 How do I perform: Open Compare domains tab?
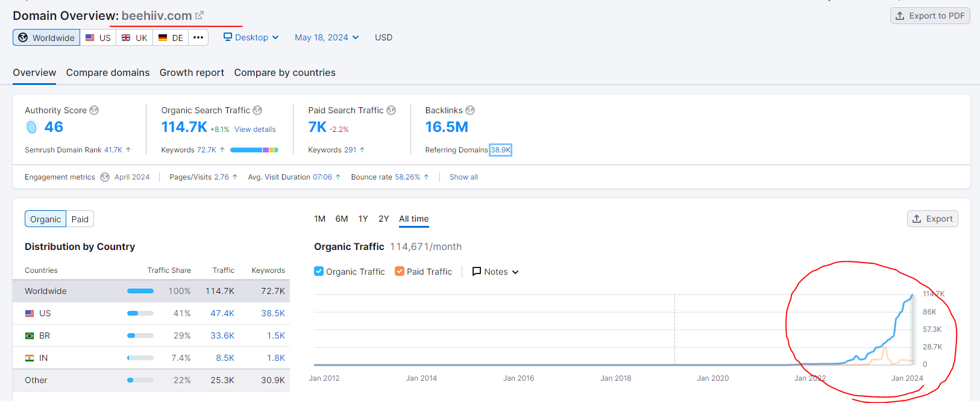[108, 72]
